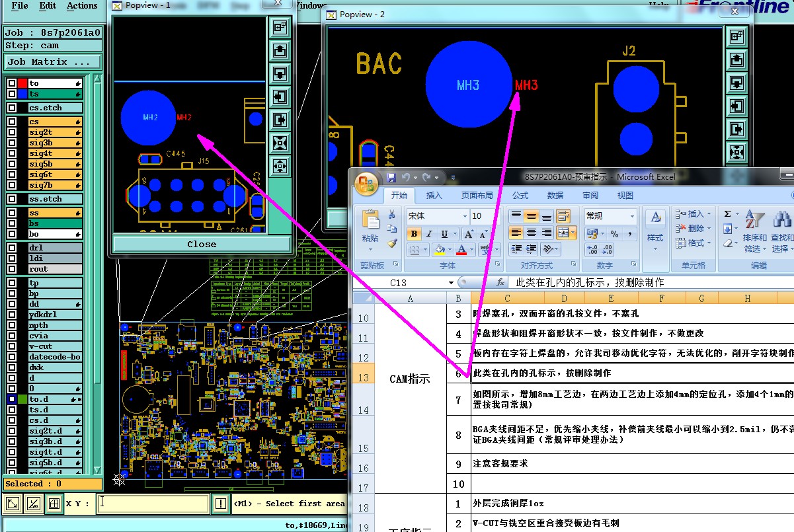Click the zoom-fit icon in Popview-1 toolbar
The image size is (794, 532).
pos(279,142)
